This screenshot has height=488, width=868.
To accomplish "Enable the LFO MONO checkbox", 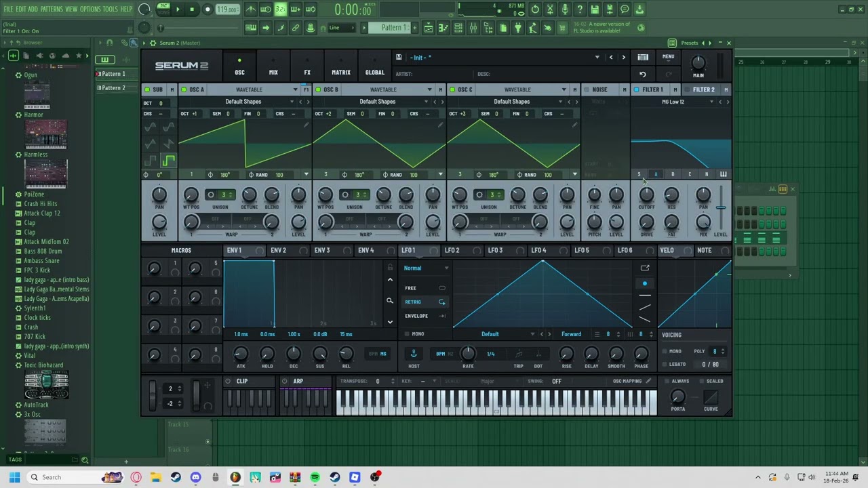I will click(x=407, y=334).
